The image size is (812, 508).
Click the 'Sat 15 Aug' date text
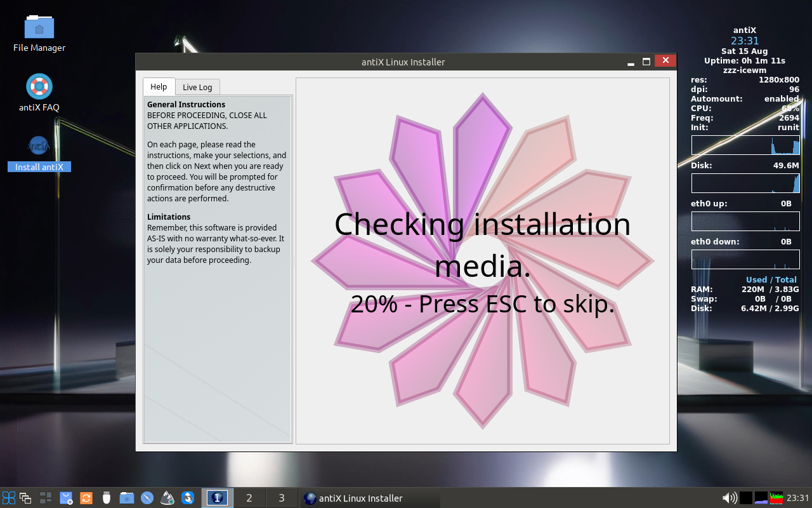[x=745, y=51]
